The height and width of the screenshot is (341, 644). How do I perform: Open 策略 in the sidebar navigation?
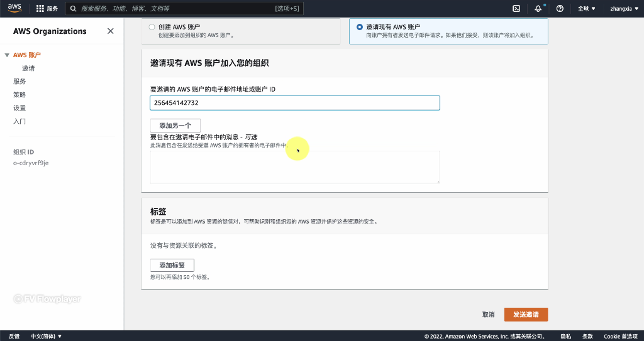[x=19, y=94]
